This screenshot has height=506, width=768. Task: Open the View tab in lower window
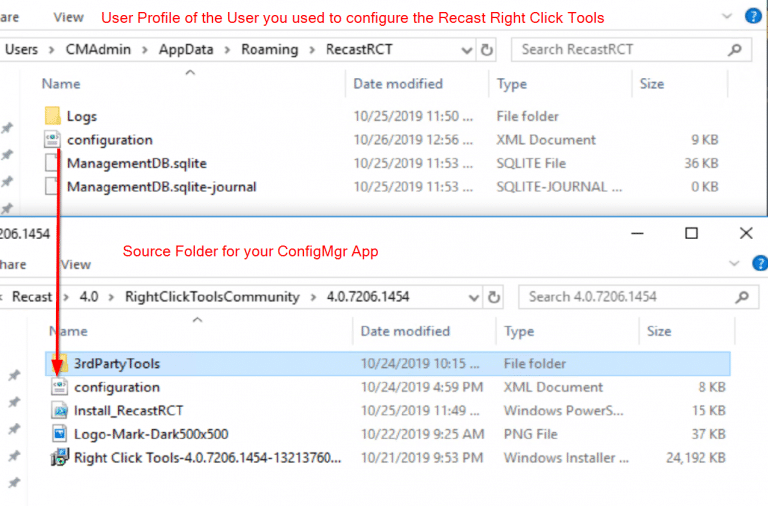(x=76, y=264)
